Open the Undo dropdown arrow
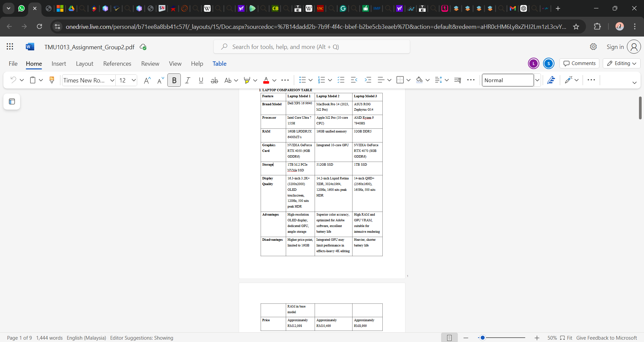This screenshot has width=644, height=342. (x=22, y=80)
